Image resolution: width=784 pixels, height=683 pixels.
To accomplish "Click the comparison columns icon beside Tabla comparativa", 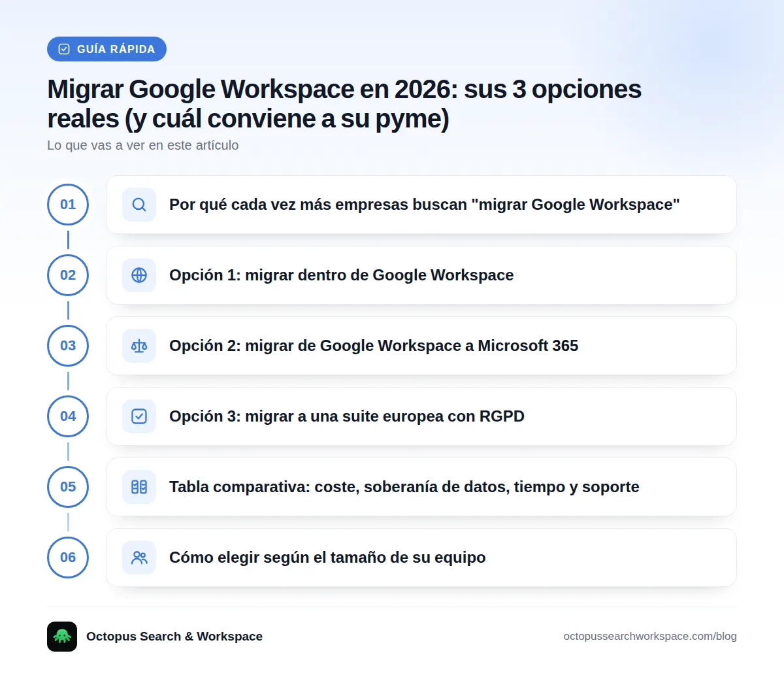I will (139, 487).
